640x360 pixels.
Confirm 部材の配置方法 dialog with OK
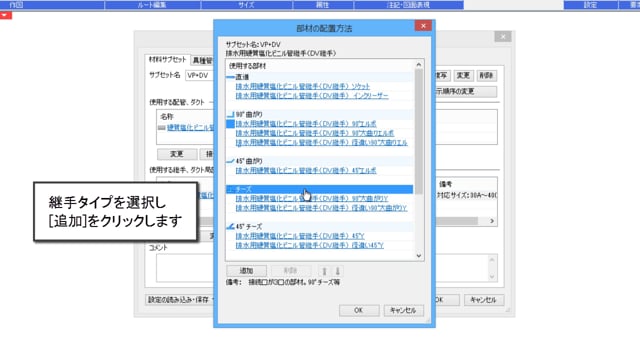pos(359,310)
